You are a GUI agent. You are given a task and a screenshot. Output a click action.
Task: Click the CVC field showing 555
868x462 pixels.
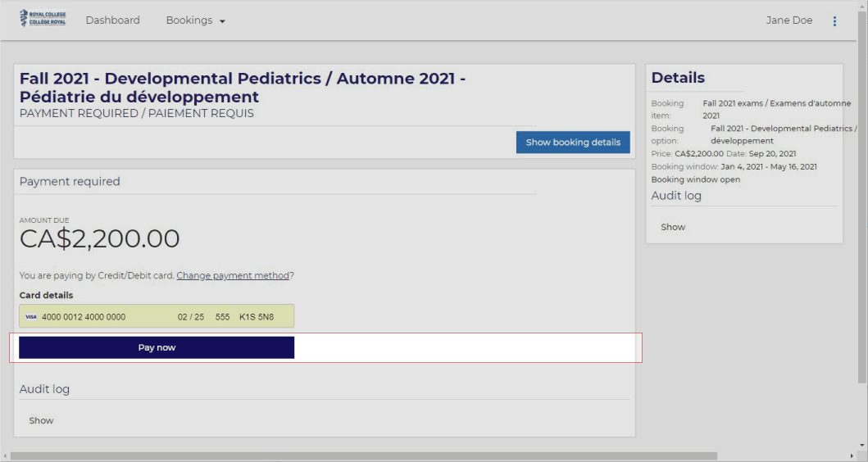pyautogui.click(x=223, y=317)
